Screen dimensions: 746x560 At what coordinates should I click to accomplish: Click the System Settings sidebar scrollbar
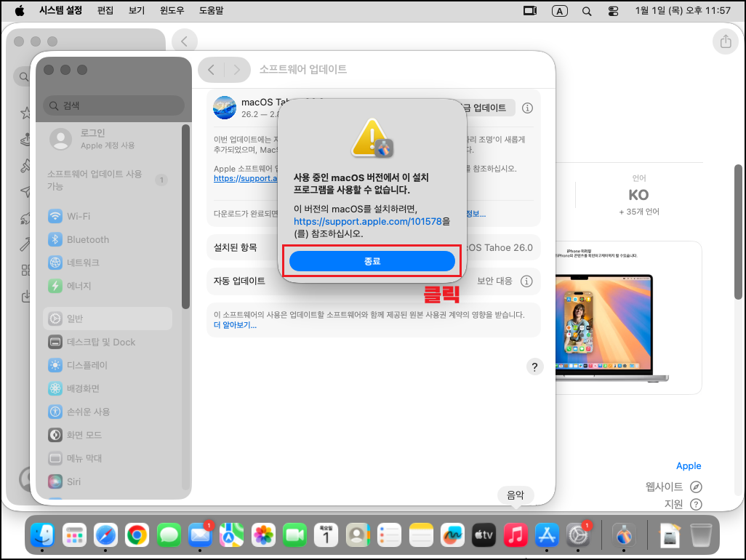(185, 217)
